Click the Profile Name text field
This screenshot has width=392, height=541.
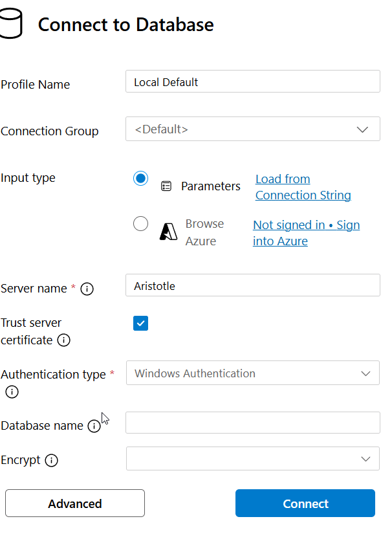pos(252,82)
